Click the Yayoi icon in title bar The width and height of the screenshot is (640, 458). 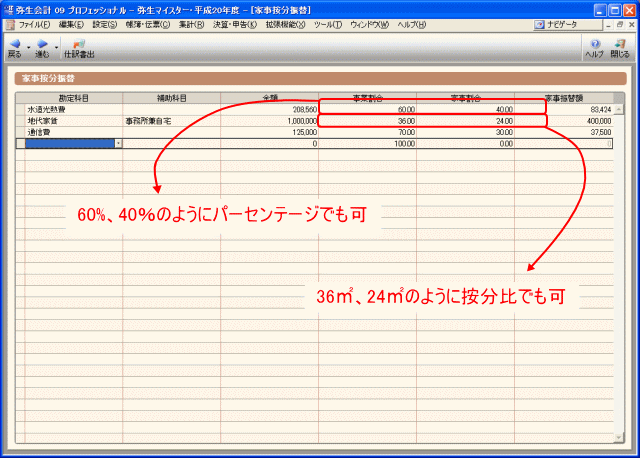click(x=8, y=7)
